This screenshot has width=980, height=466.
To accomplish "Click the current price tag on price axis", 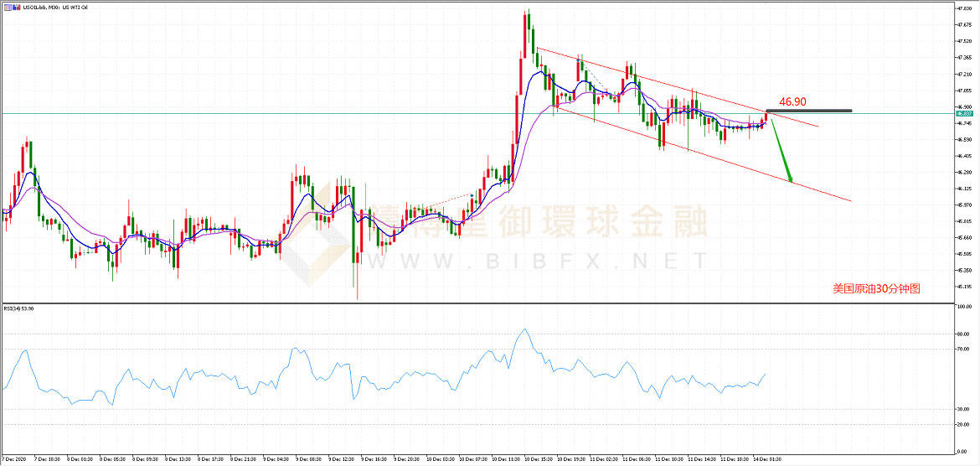I will pyautogui.click(x=962, y=113).
